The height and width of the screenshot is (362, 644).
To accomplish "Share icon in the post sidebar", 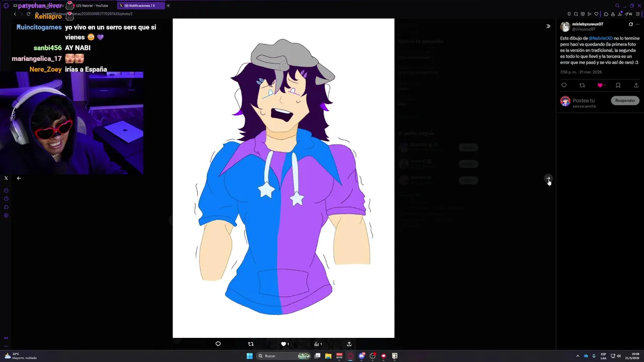I will click(636, 85).
